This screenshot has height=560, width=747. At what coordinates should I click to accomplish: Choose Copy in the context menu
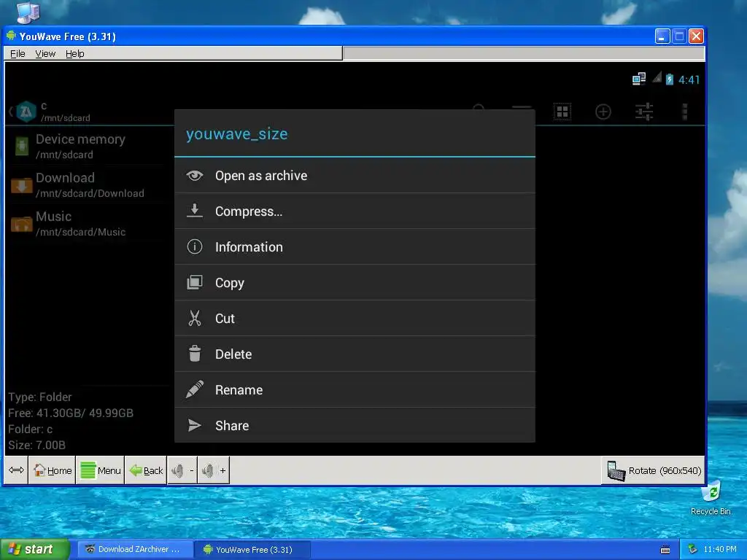click(x=355, y=283)
